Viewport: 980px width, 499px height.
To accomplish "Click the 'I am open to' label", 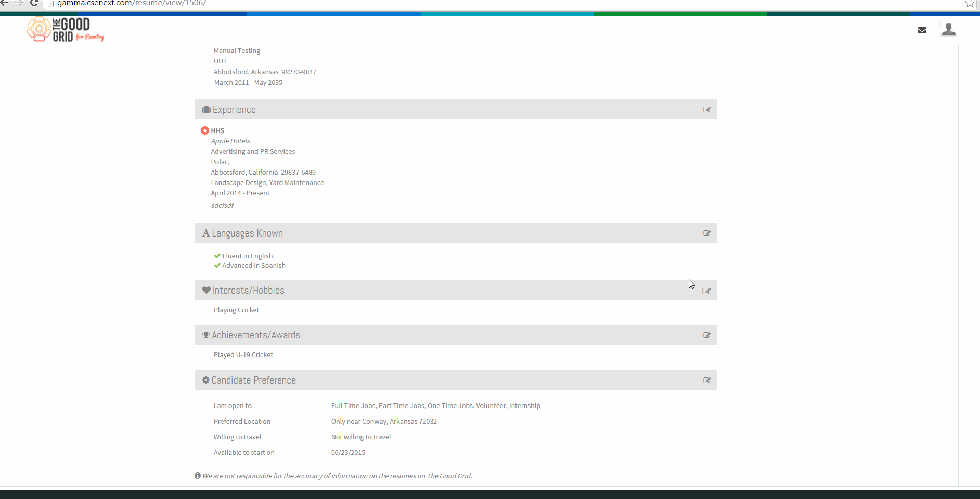I will (x=233, y=406).
